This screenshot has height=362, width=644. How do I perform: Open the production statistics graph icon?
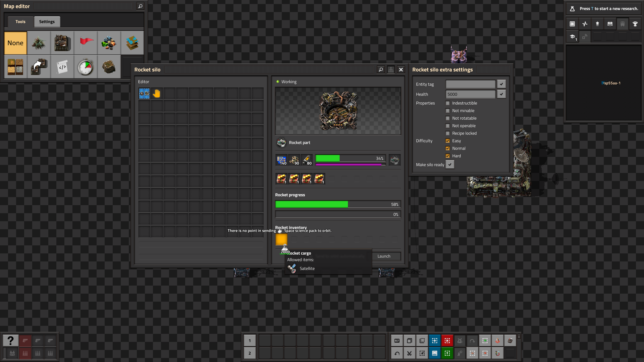tap(585, 24)
